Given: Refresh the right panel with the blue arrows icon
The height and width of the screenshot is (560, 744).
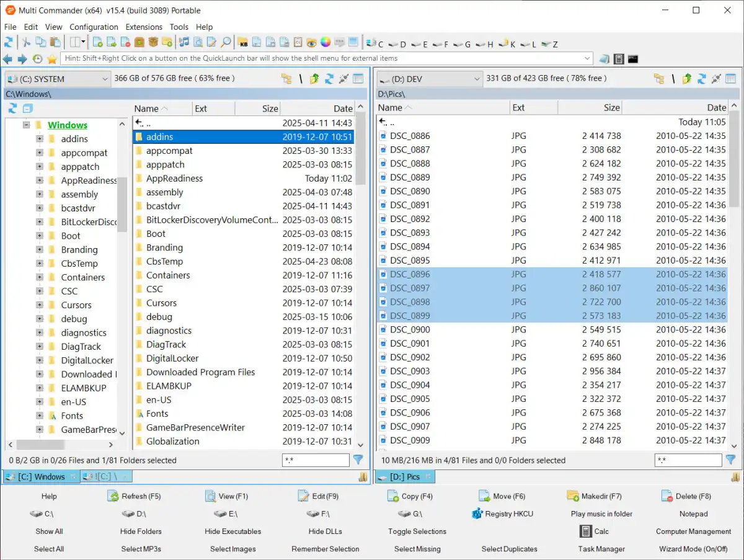Looking at the screenshot, I should click(x=702, y=78).
